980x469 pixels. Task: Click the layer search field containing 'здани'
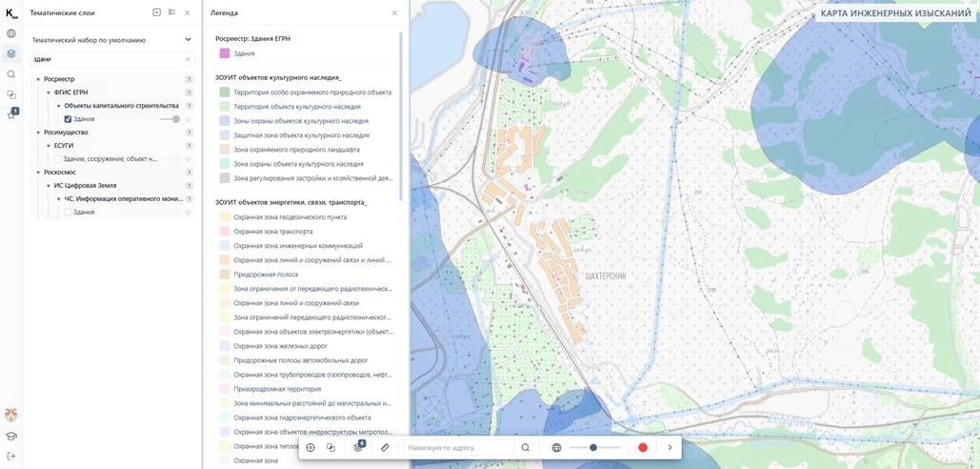(112, 59)
